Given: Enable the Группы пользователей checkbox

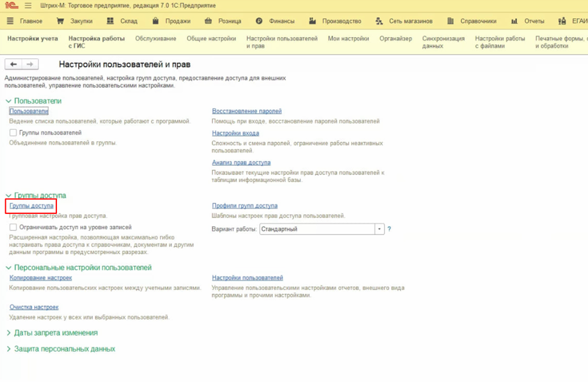Looking at the screenshot, I should tap(13, 133).
